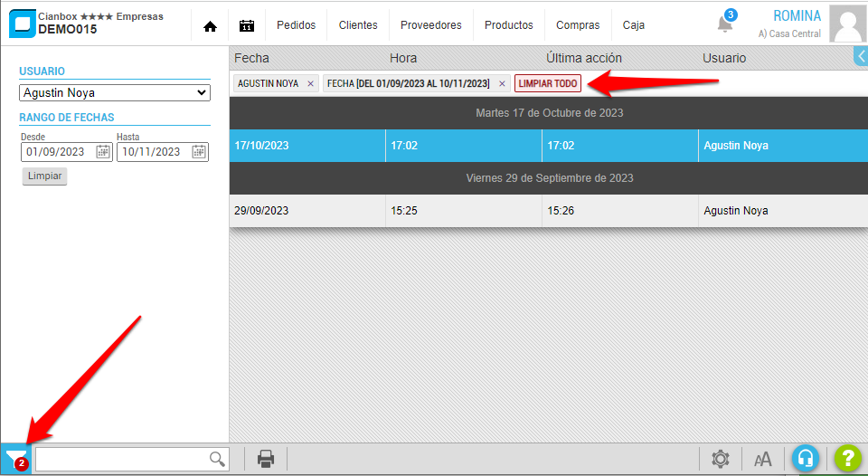
Task: Open settings gear in bottom bar
Action: tap(720, 459)
